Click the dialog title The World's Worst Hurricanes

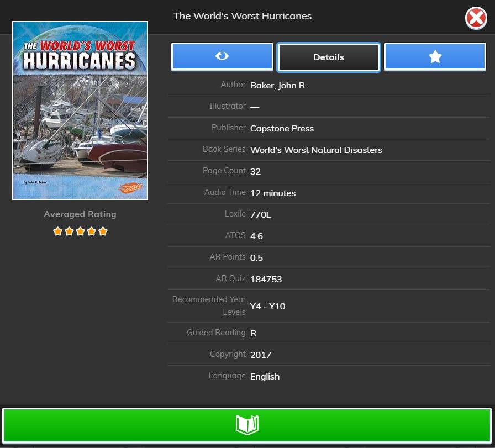pyautogui.click(x=243, y=16)
